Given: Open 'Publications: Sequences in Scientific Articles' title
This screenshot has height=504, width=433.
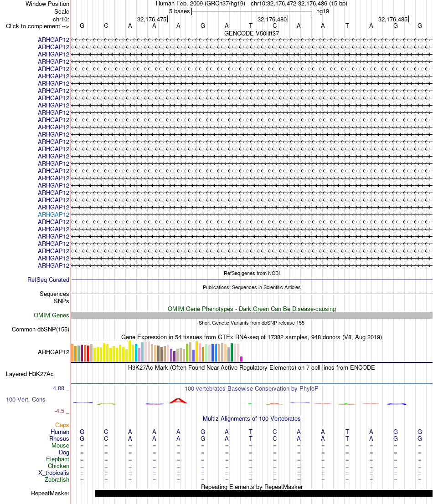Looking at the screenshot, I should pos(252,287).
